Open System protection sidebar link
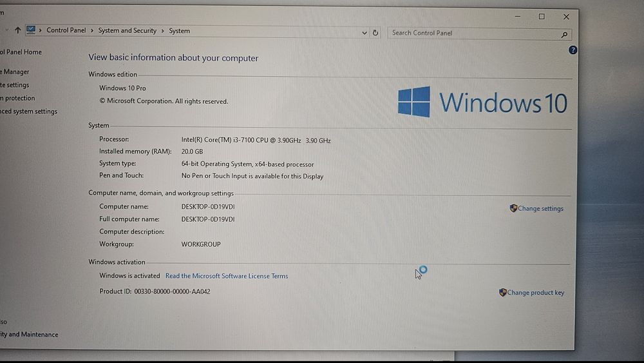The height and width of the screenshot is (363, 644). tap(17, 98)
